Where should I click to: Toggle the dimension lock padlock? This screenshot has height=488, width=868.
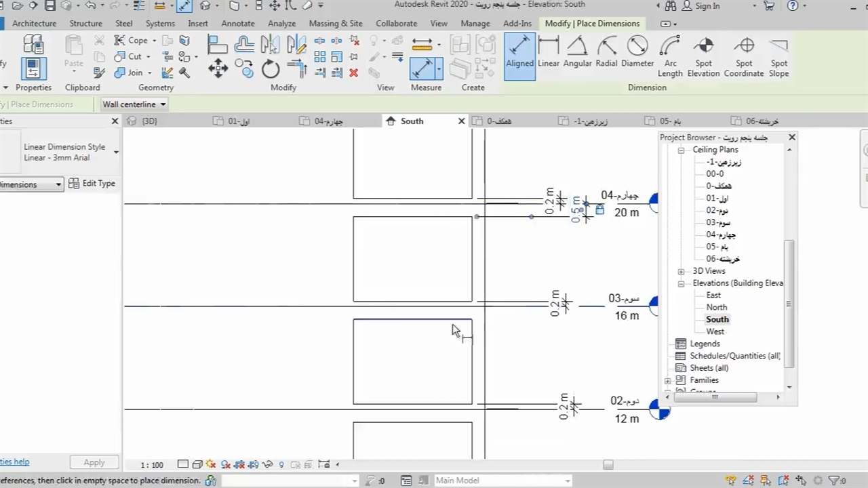[599, 210]
